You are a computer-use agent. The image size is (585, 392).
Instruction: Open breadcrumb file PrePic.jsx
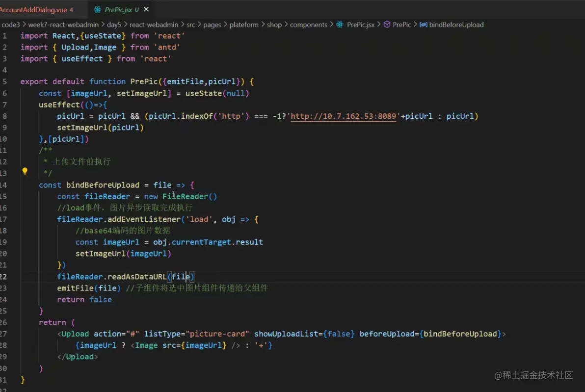[360, 25]
